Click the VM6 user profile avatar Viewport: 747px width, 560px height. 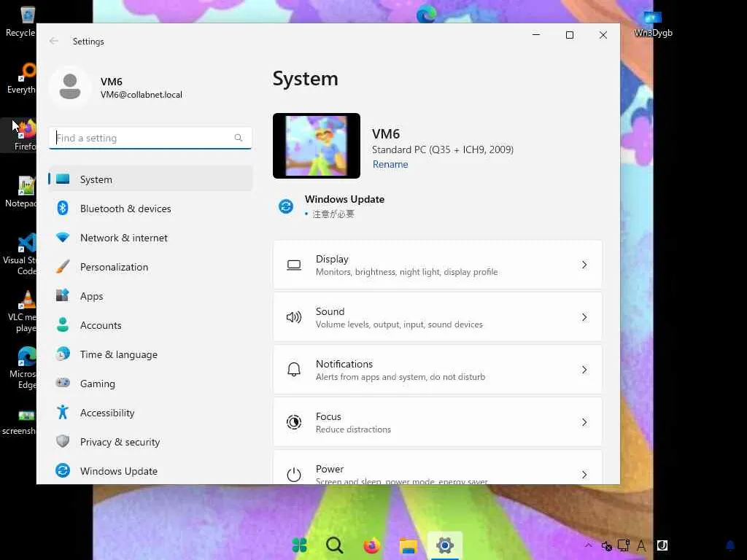click(70, 87)
